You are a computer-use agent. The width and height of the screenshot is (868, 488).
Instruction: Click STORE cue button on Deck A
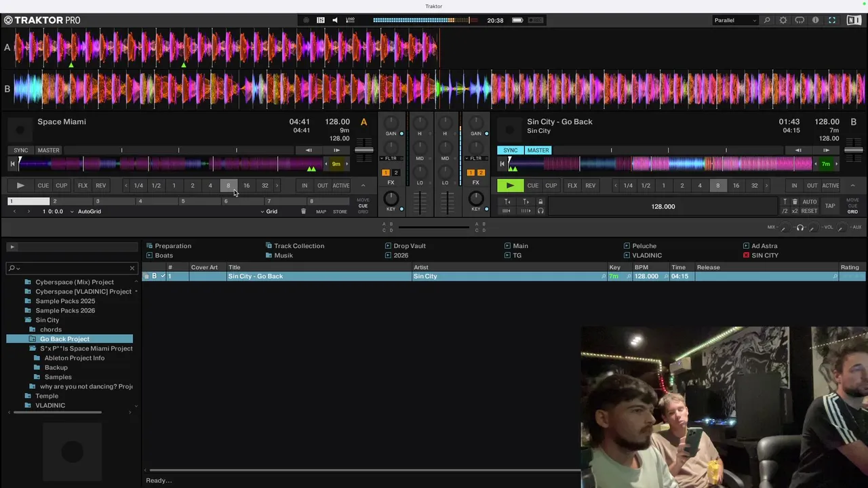point(340,211)
